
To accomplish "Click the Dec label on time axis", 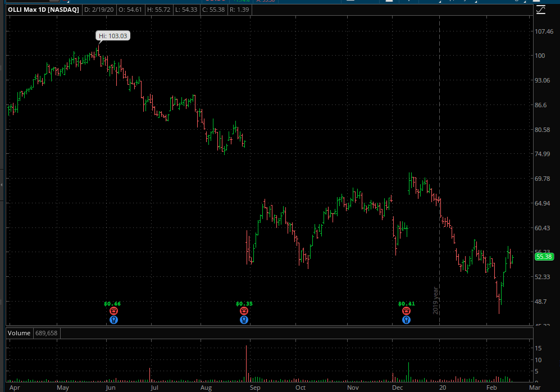I will click(x=398, y=388).
